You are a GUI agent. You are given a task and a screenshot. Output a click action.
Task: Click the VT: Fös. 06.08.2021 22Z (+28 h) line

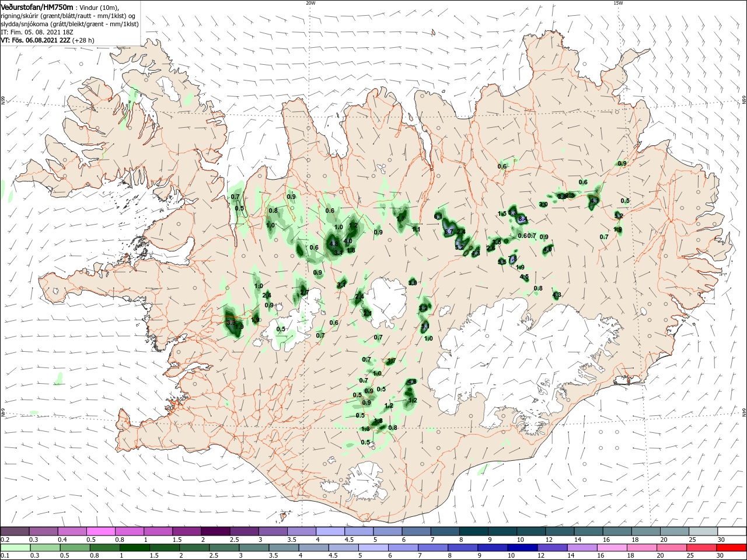(48, 40)
